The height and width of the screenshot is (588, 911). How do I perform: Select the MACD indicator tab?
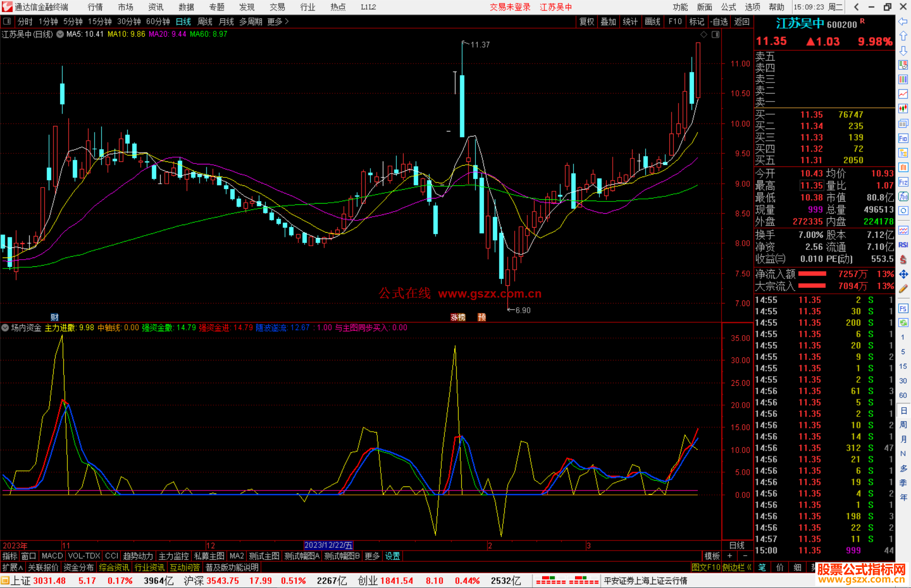click(x=52, y=556)
